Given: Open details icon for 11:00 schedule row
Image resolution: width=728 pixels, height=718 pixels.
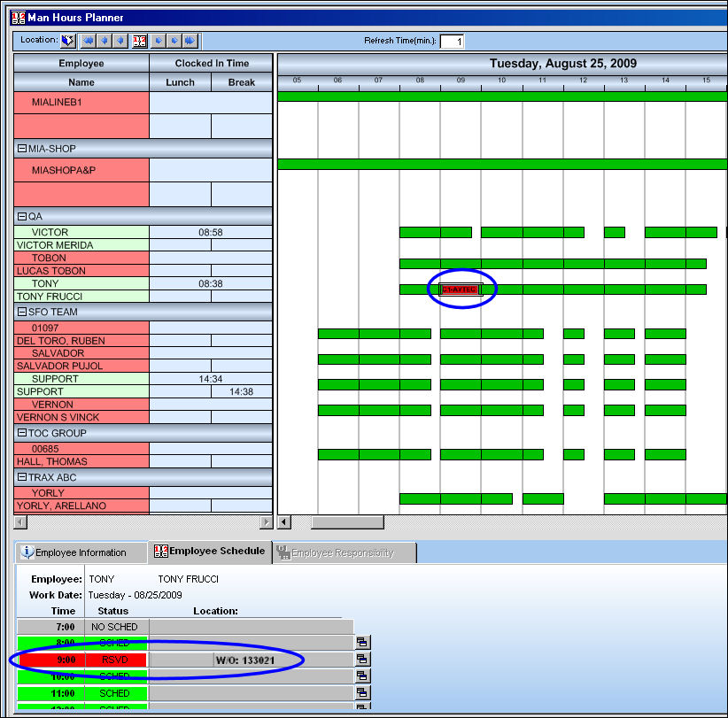Looking at the screenshot, I should pyautogui.click(x=362, y=693).
